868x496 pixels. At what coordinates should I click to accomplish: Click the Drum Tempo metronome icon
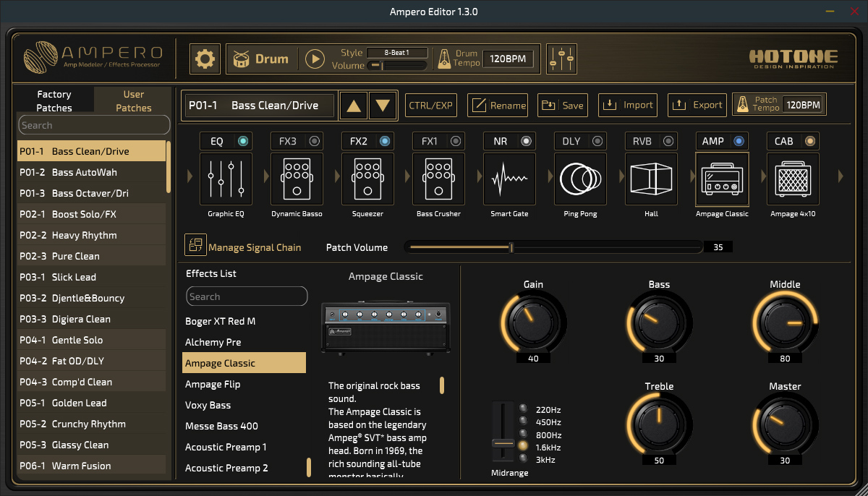[445, 59]
